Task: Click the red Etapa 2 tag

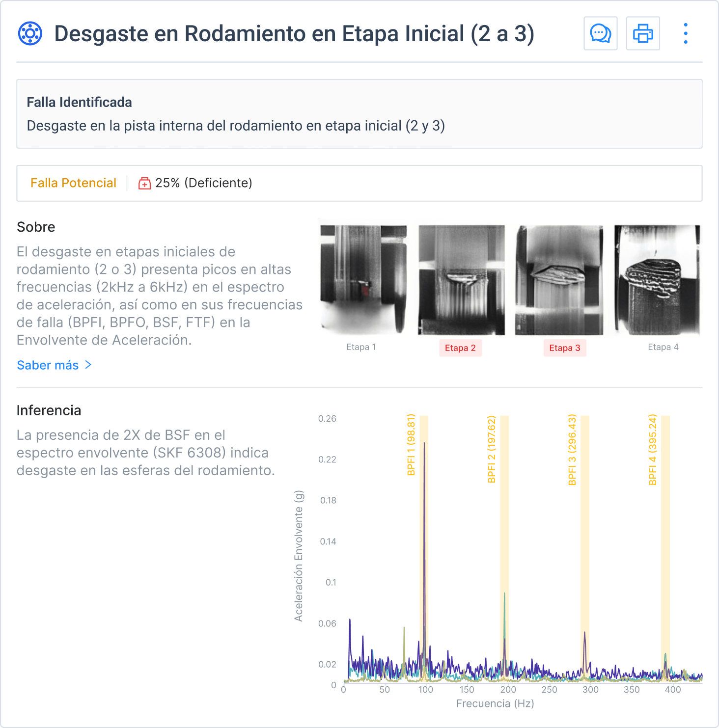Action: (460, 348)
